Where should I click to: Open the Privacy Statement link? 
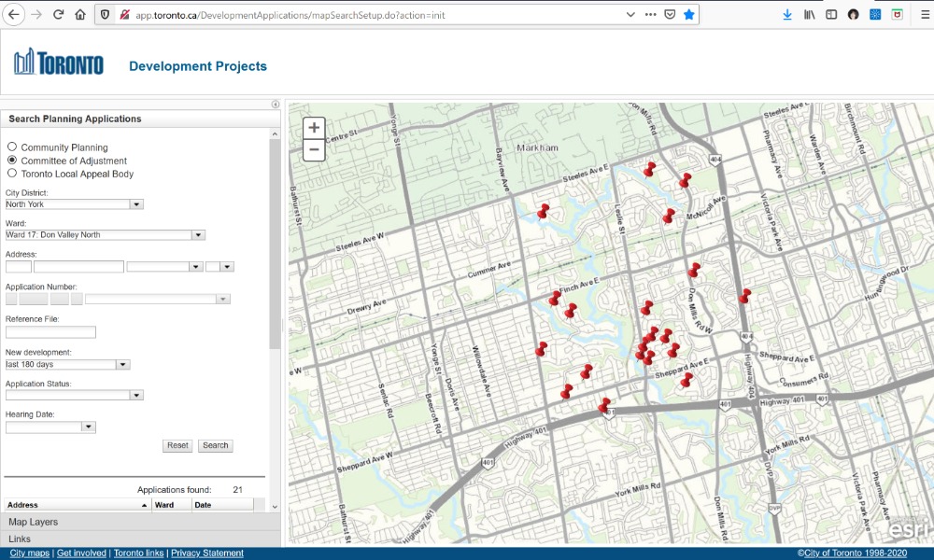coord(207,553)
